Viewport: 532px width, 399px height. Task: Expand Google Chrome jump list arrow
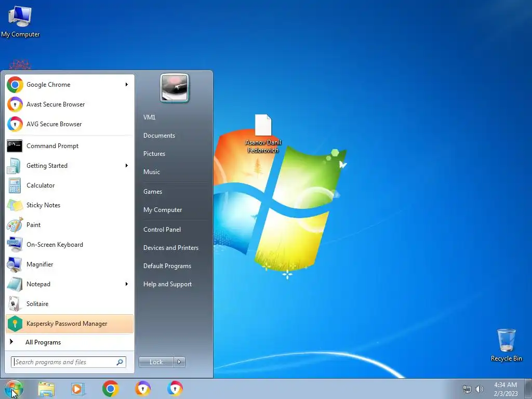point(127,85)
